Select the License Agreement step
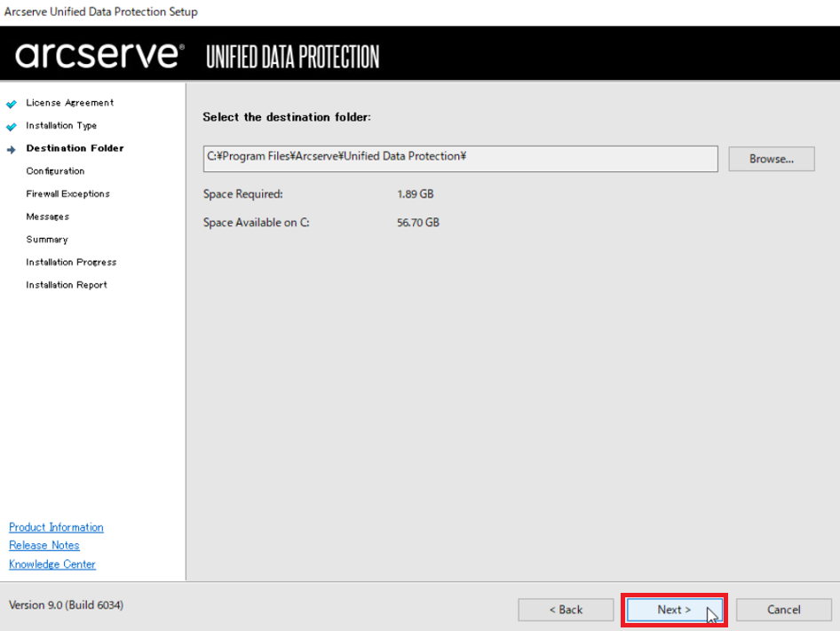Image resolution: width=840 pixels, height=631 pixels. pos(69,102)
